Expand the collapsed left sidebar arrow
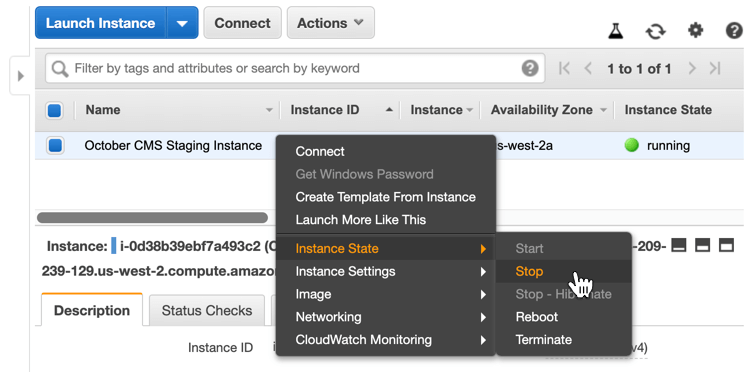Screen dimensions: 750x372 click(20, 76)
